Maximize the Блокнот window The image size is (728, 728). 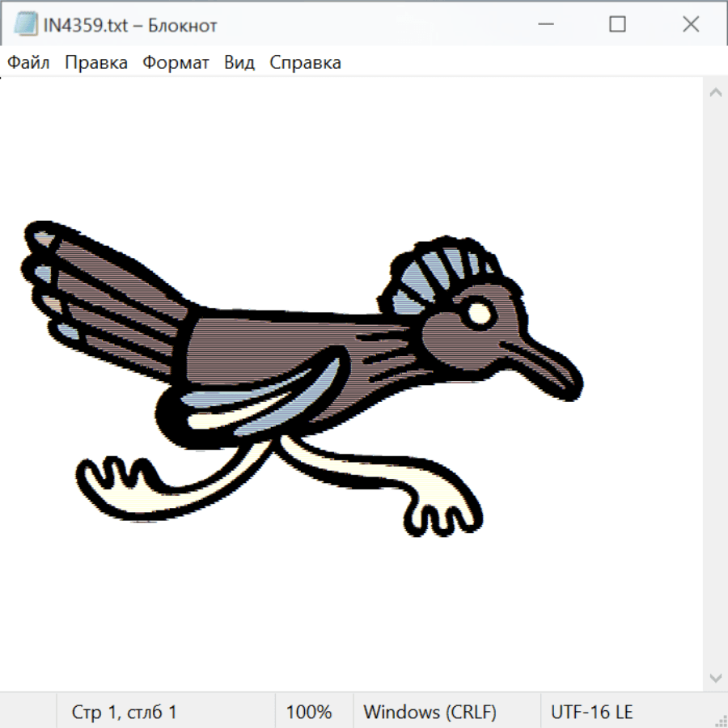617,25
